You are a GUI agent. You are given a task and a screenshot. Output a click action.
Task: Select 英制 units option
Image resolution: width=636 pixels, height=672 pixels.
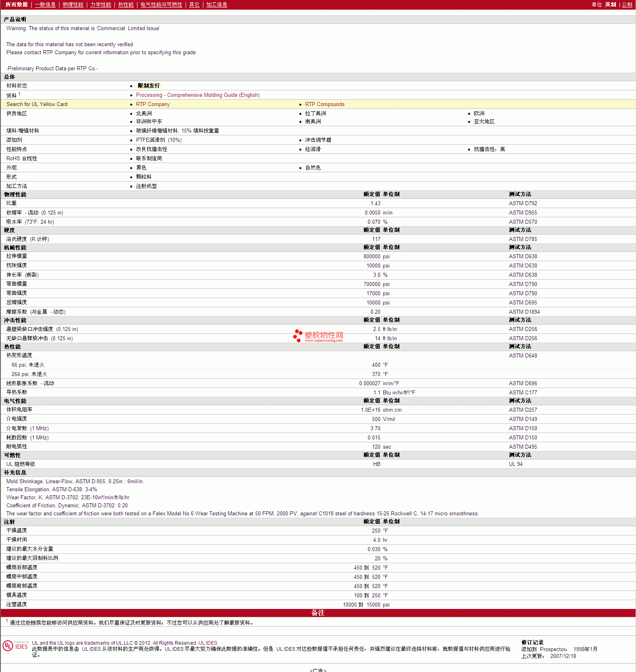click(610, 4)
